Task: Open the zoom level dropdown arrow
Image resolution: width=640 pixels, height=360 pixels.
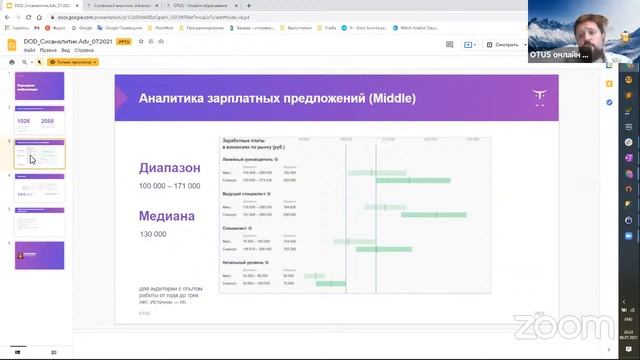Action: coord(31,62)
